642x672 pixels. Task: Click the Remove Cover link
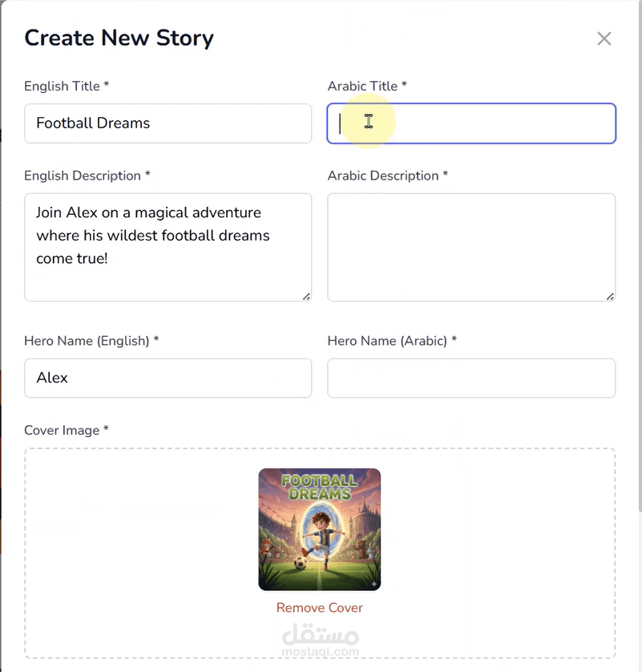(320, 608)
